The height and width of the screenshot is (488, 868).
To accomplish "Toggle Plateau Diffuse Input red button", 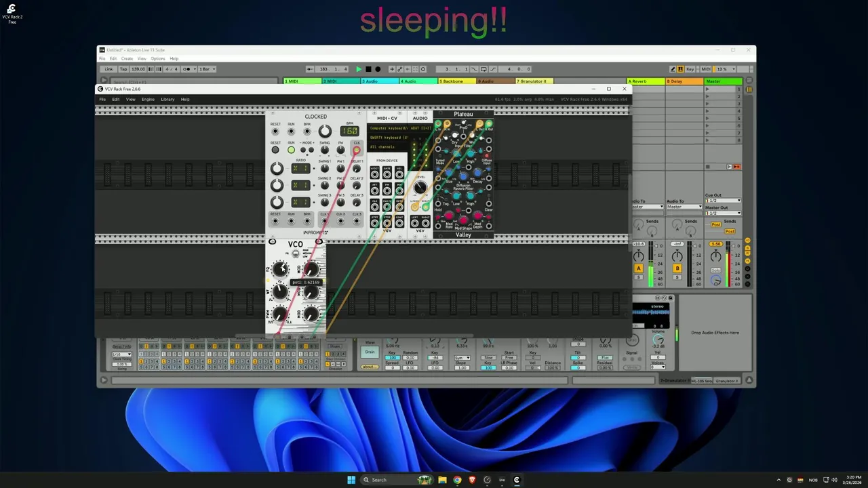I will tap(487, 156).
